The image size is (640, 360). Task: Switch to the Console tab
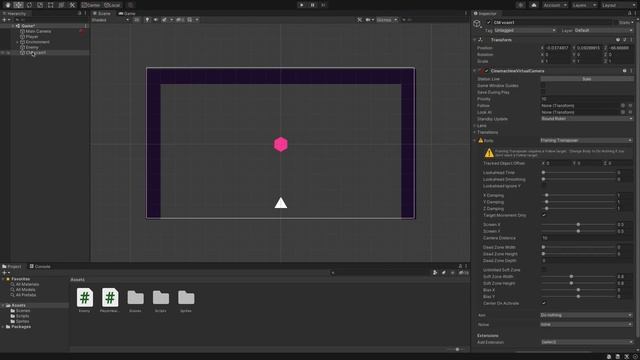pos(40,266)
